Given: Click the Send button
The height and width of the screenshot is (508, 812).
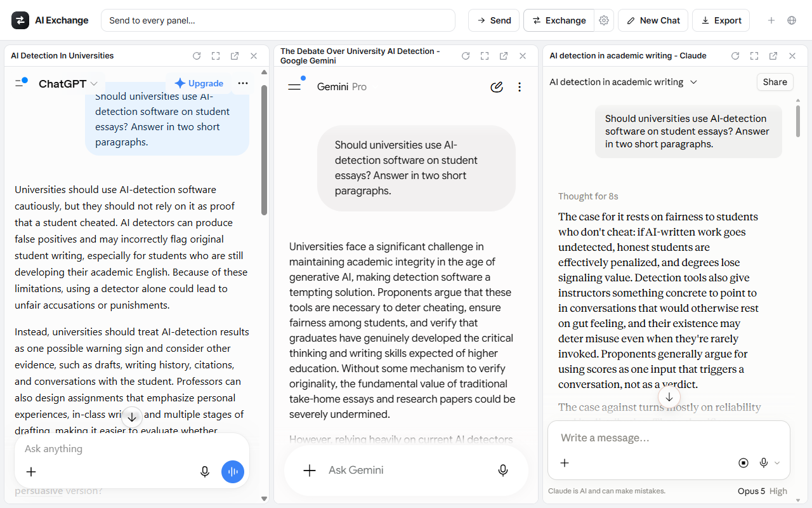Looking at the screenshot, I should click(494, 20).
